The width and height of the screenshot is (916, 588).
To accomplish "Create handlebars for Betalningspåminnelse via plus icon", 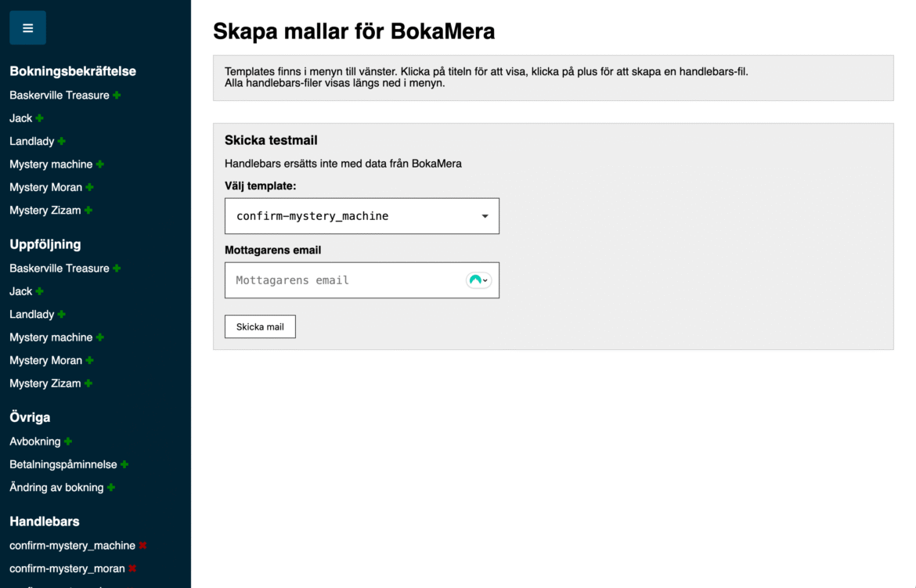I will pyautogui.click(x=124, y=464).
